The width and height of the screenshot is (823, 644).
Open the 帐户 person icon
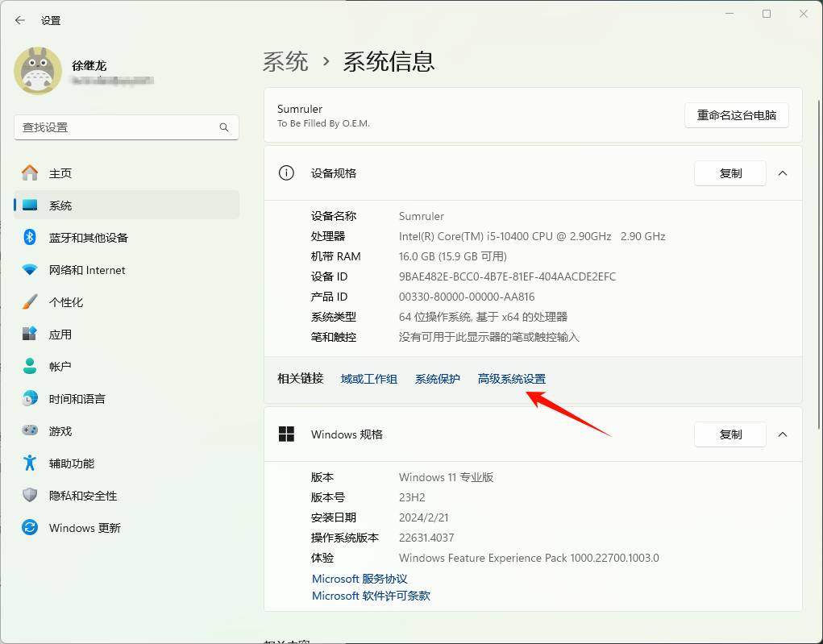(30, 367)
